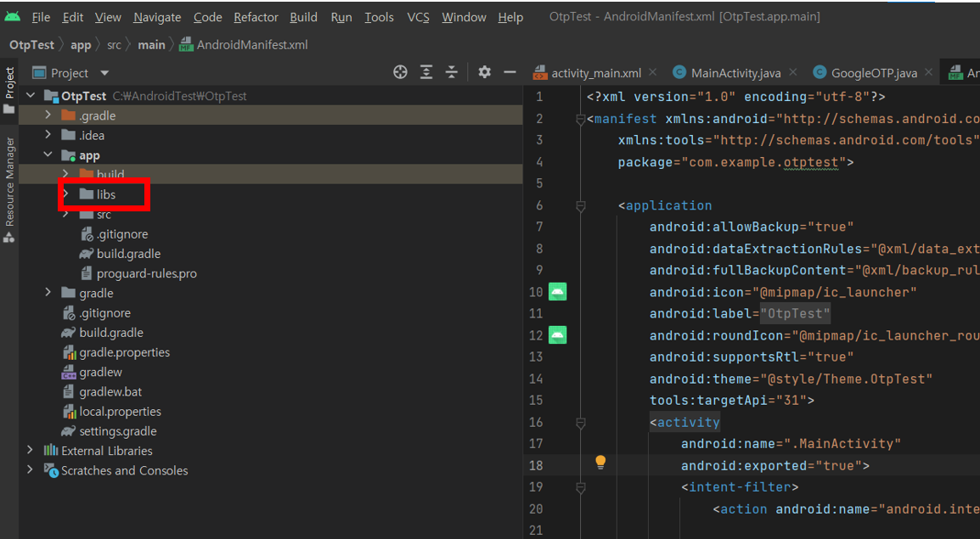Open the Project view dropdown

[x=104, y=73]
